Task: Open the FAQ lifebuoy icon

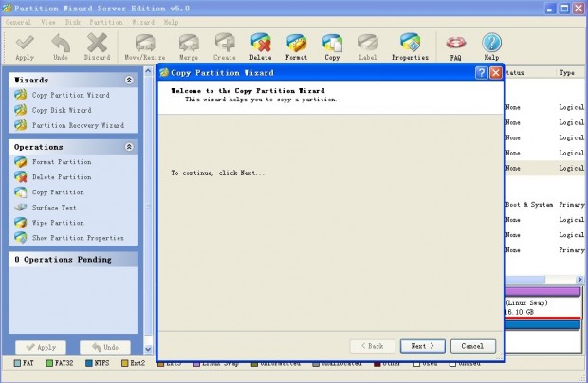Action: tap(455, 47)
